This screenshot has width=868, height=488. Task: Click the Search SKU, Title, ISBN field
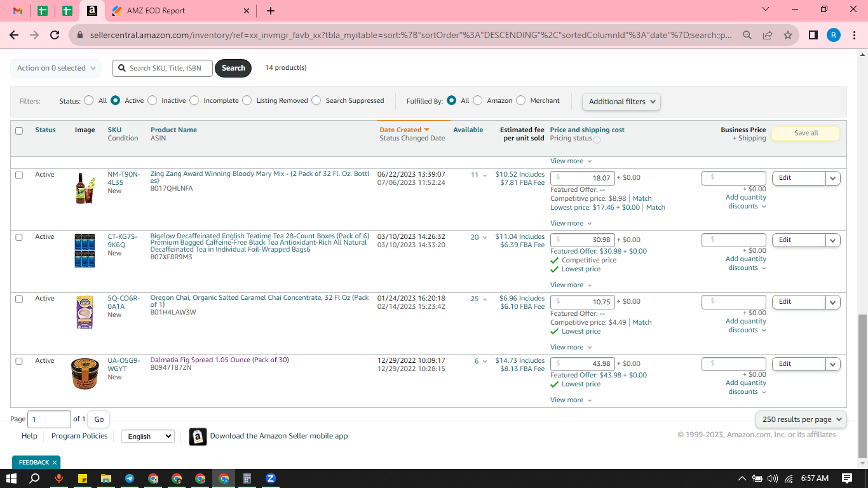(163, 68)
